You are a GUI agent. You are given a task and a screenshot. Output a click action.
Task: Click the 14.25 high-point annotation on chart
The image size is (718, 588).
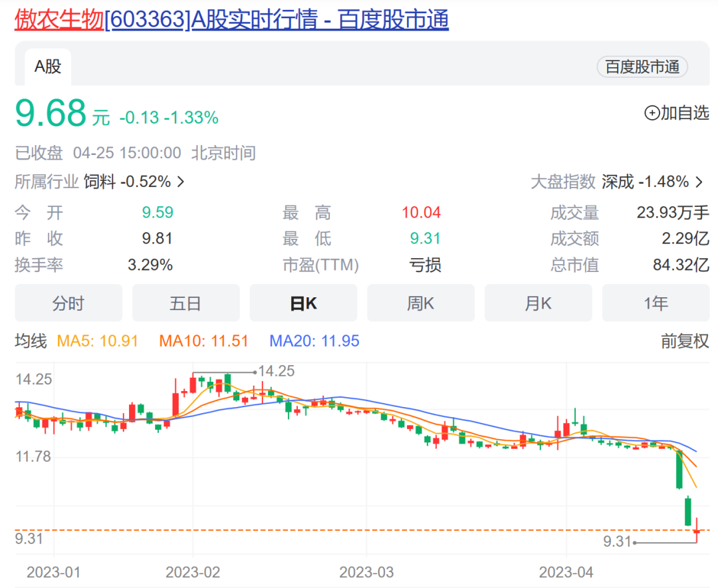pos(277,371)
